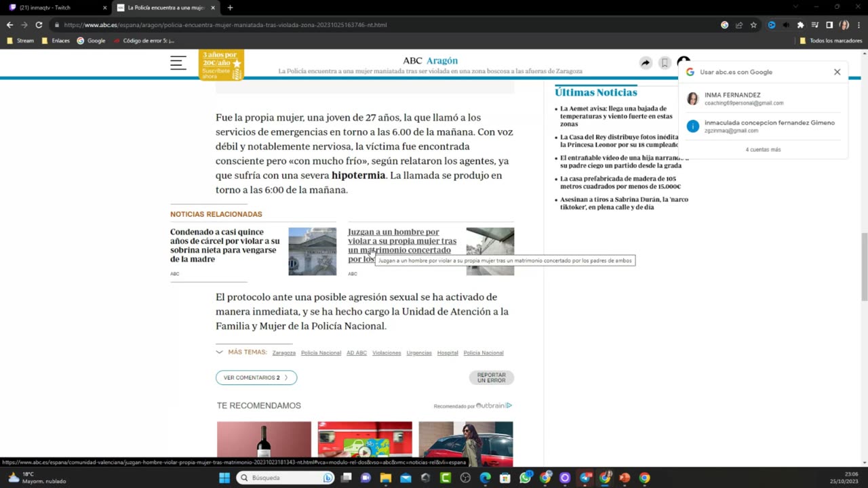Open WhatsApp from taskbar
The image size is (868, 488).
526,478
